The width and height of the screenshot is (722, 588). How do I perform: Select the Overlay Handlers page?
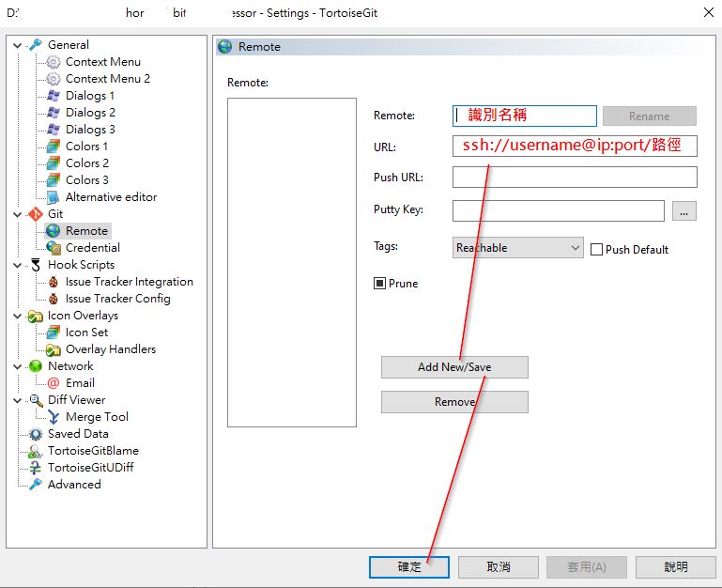[x=111, y=349]
